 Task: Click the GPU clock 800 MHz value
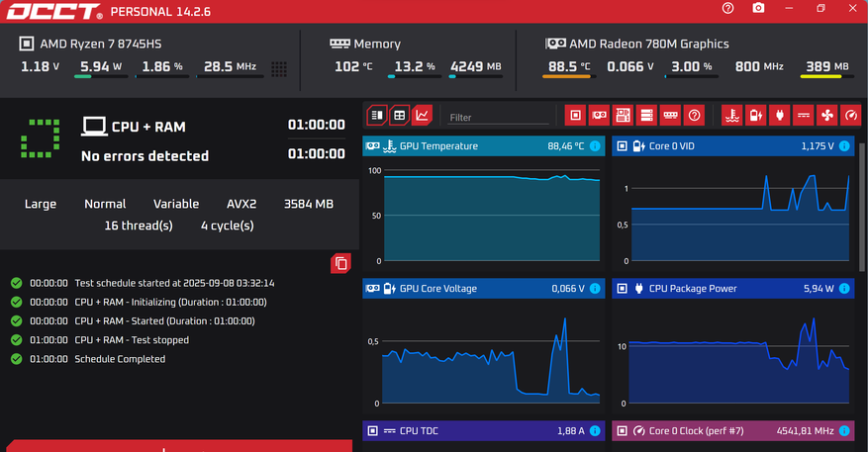pyautogui.click(x=759, y=66)
